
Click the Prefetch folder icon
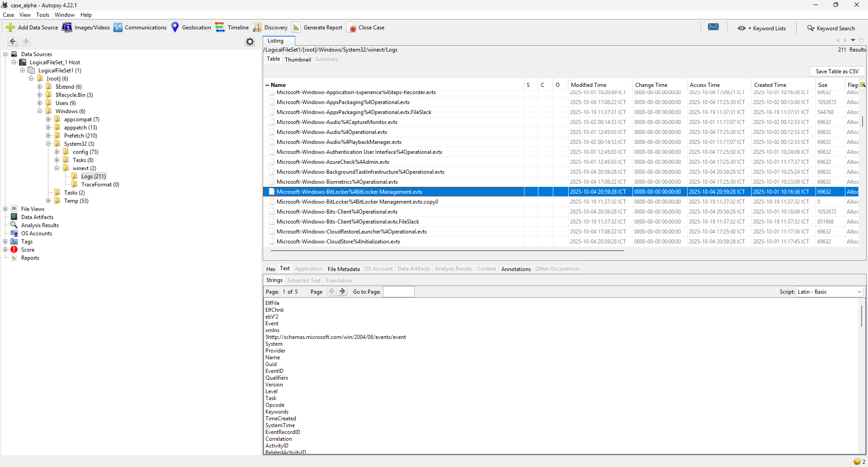[57, 136]
